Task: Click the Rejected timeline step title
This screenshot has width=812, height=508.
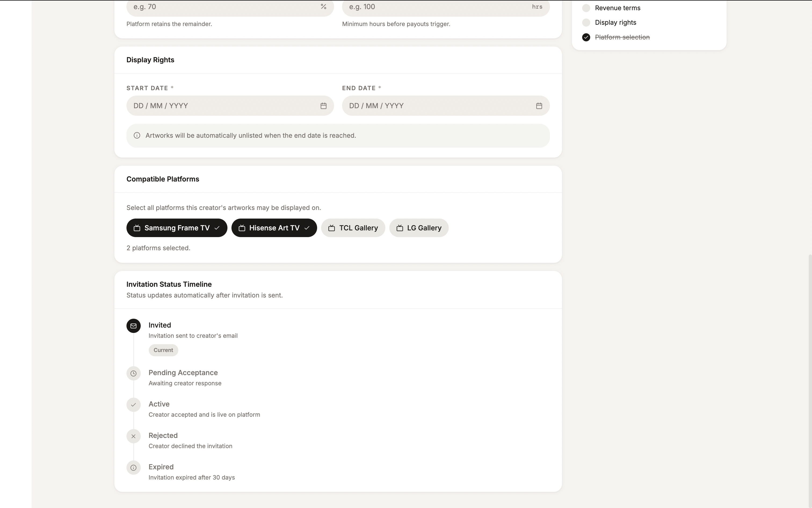Action: point(163,436)
